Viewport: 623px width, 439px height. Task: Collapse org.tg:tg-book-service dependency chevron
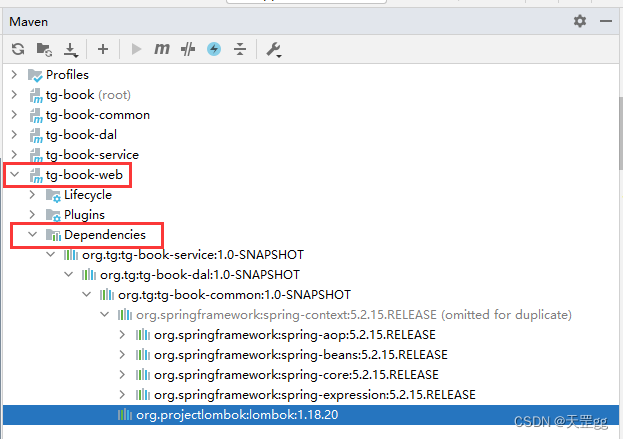(x=50, y=254)
